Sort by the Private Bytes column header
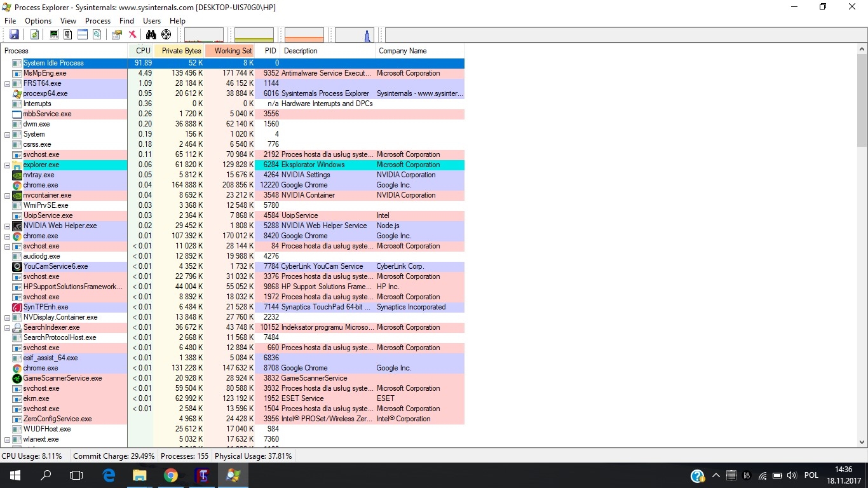Viewport: 868px width, 488px height. tap(179, 51)
